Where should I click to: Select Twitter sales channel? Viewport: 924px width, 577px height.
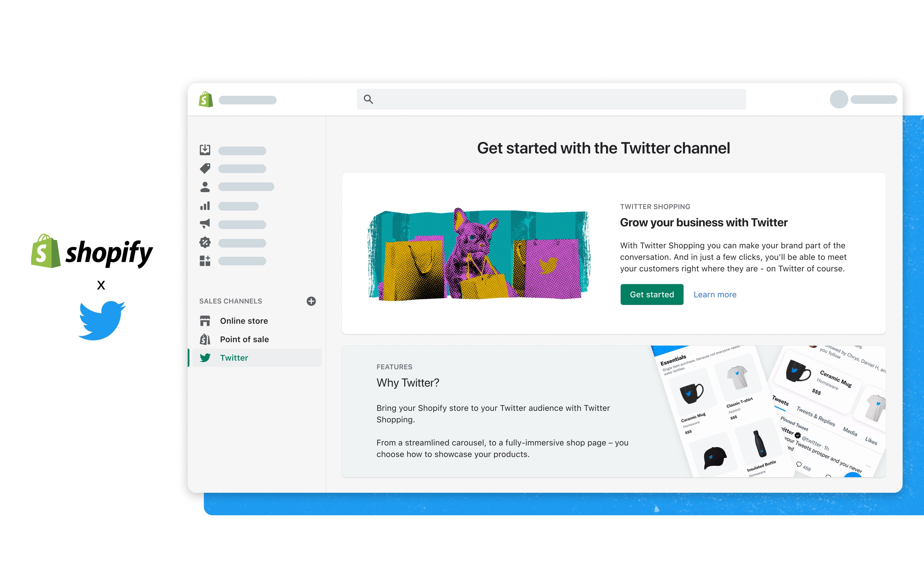coord(234,357)
